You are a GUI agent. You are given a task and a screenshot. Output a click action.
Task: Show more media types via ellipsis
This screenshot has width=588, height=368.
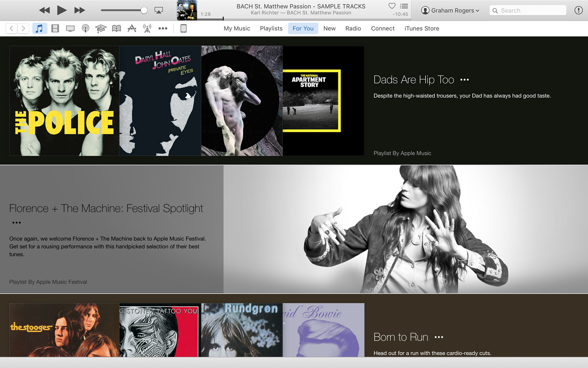[163, 28]
